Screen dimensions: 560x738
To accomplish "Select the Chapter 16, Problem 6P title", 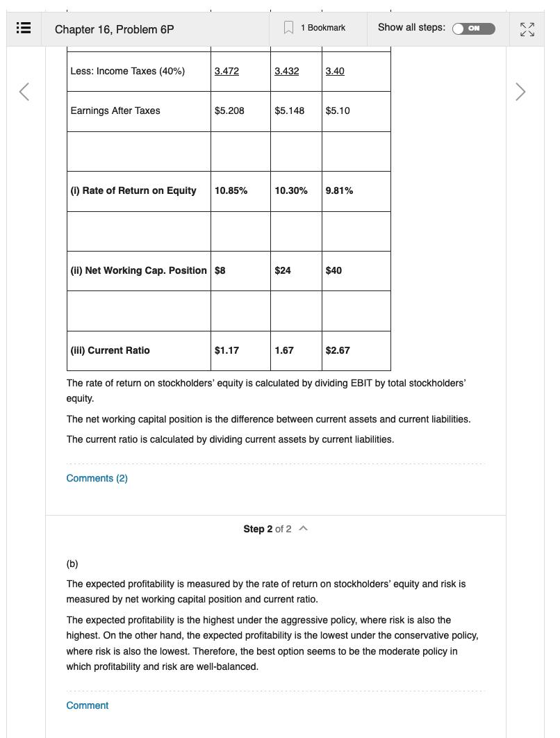I will tap(113, 30).
